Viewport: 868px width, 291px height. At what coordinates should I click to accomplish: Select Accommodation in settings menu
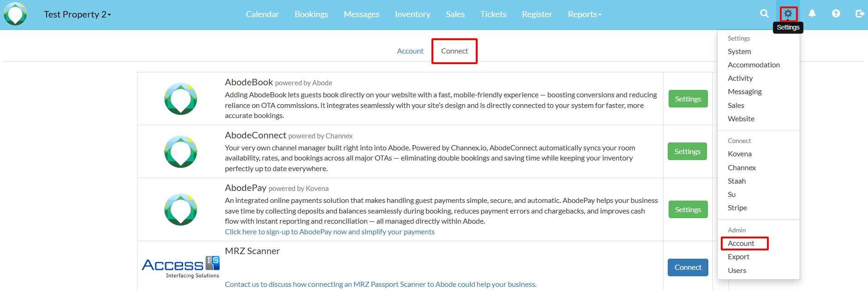tap(754, 65)
